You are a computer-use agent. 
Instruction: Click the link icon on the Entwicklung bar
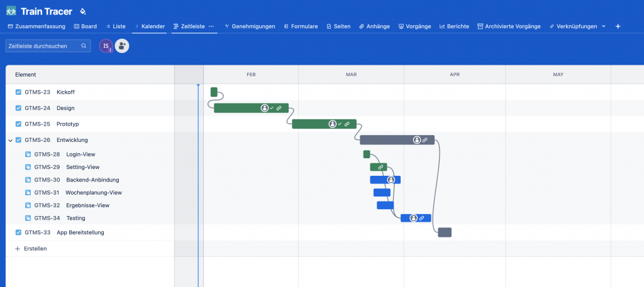pyautogui.click(x=425, y=140)
